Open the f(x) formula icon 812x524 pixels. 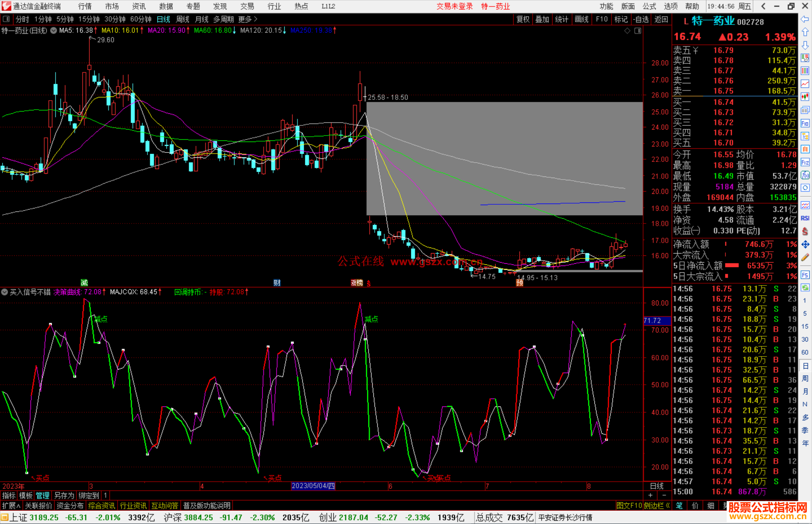[x=805, y=175]
